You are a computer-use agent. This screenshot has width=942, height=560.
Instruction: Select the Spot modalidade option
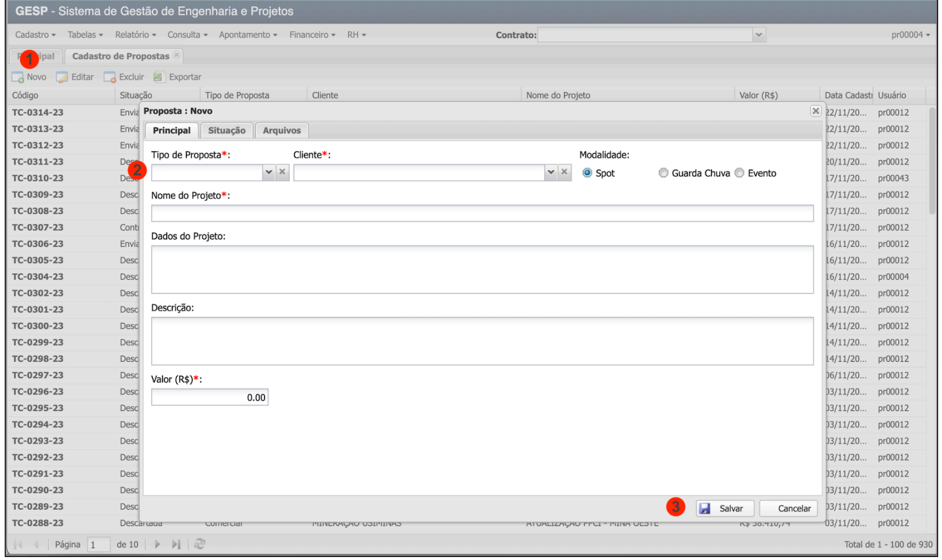[x=587, y=173]
